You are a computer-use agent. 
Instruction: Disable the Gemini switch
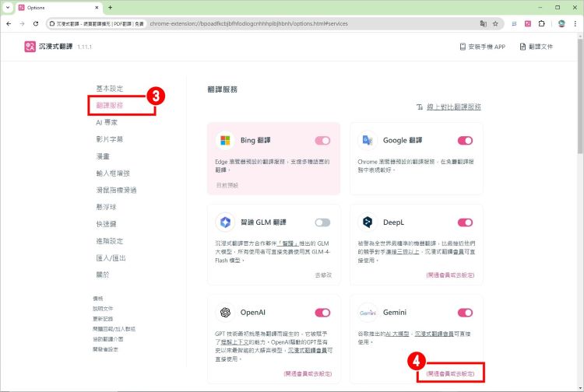(465, 313)
